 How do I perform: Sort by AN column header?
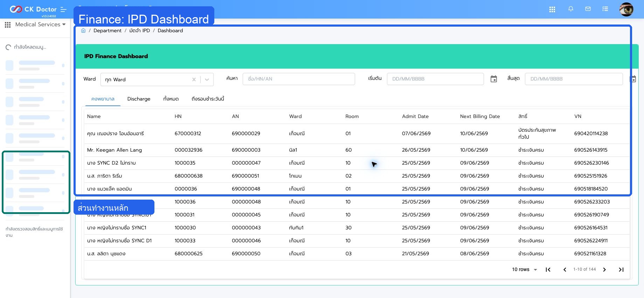[235, 116]
